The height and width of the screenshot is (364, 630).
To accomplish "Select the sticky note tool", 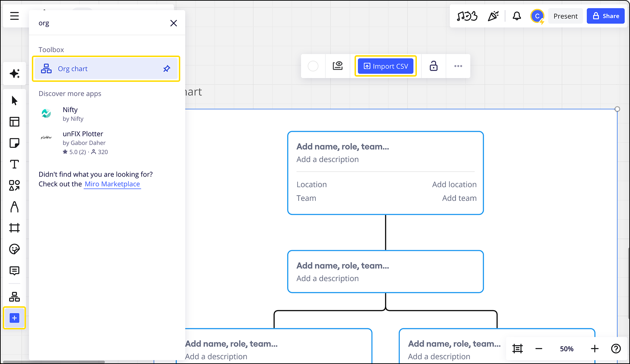I will click(x=14, y=143).
